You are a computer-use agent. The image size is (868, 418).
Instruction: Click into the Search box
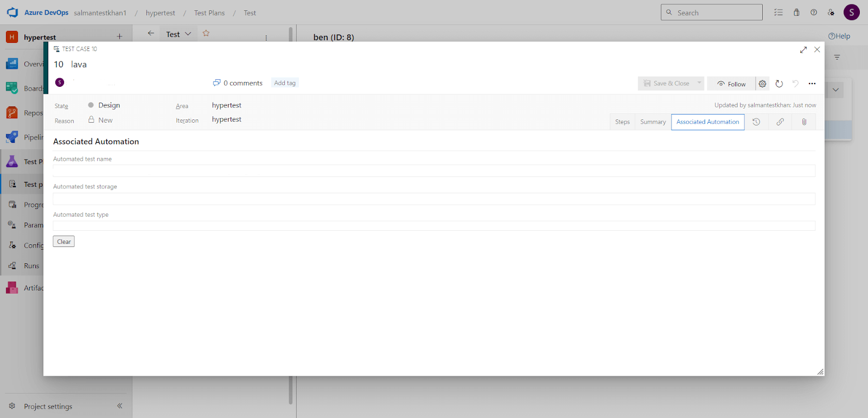coord(716,12)
